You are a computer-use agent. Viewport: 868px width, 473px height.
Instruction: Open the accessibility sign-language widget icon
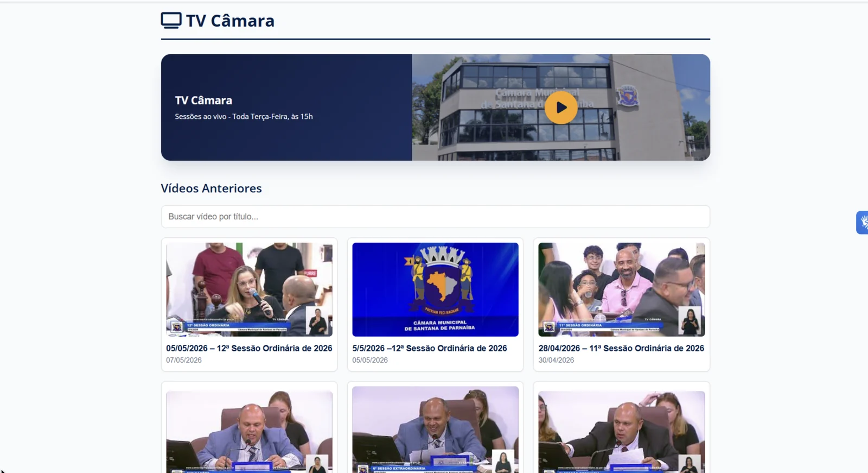(x=863, y=222)
